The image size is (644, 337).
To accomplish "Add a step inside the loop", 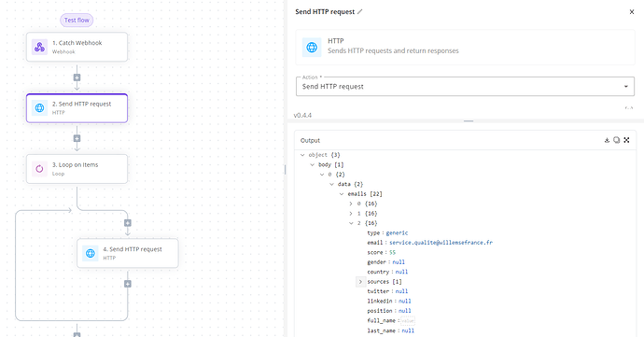I will point(128,223).
